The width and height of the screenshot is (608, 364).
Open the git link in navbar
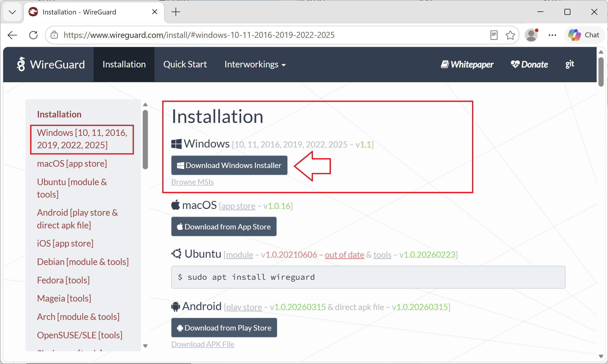(570, 64)
